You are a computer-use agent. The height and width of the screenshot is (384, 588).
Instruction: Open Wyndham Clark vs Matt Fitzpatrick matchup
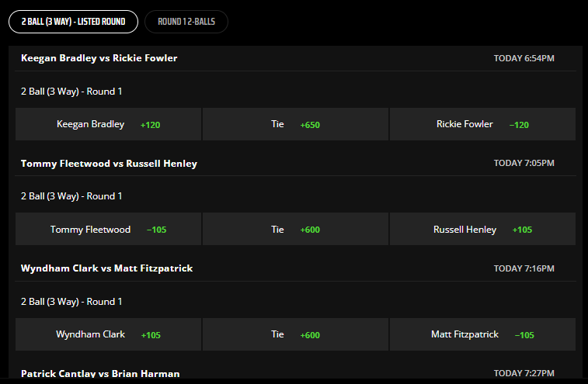[x=106, y=268]
